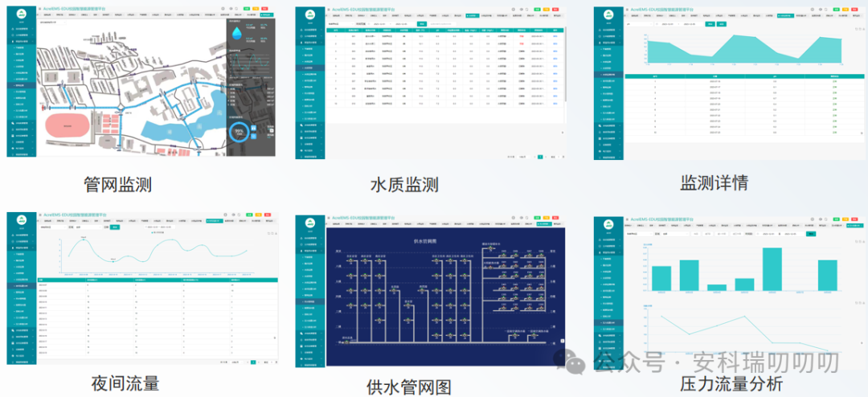The image size is (868, 397).
Task: Select the active teal tab in 水质监测 tab strip
Action: click(473, 15)
